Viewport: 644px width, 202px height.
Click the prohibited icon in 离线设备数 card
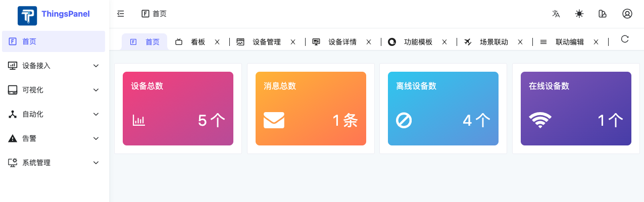[404, 120]
